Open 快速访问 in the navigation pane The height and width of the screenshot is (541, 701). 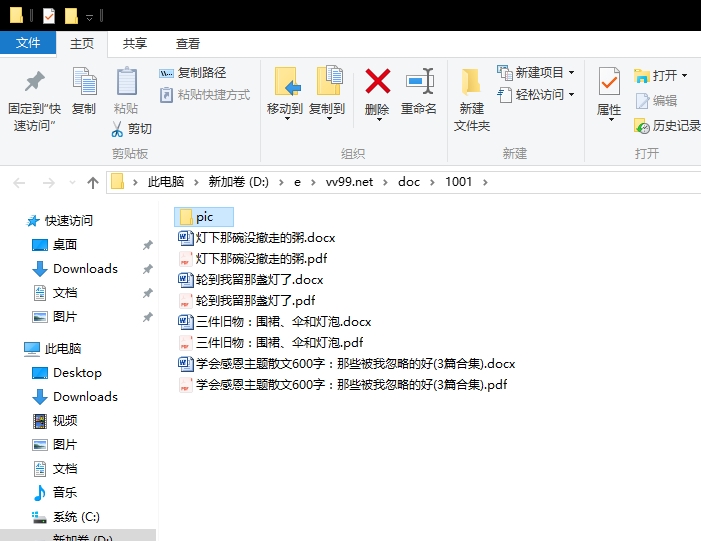pos(60,220)
